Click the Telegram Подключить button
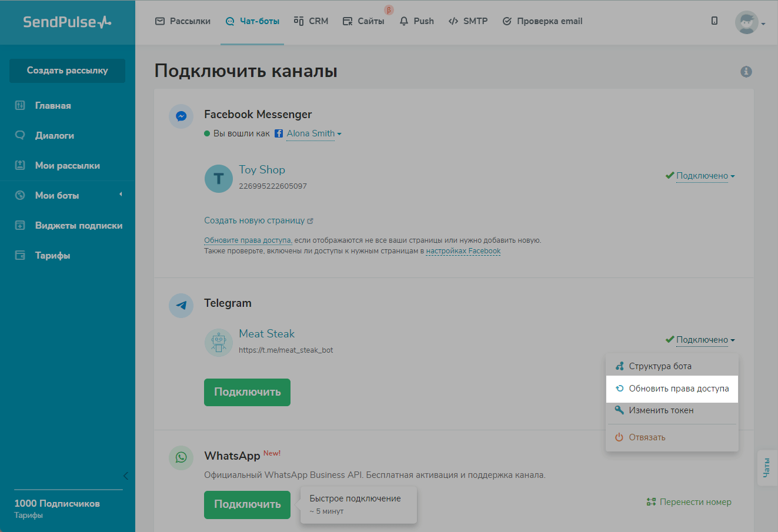Viewport: 778px width, 532px height. (247, 392)
